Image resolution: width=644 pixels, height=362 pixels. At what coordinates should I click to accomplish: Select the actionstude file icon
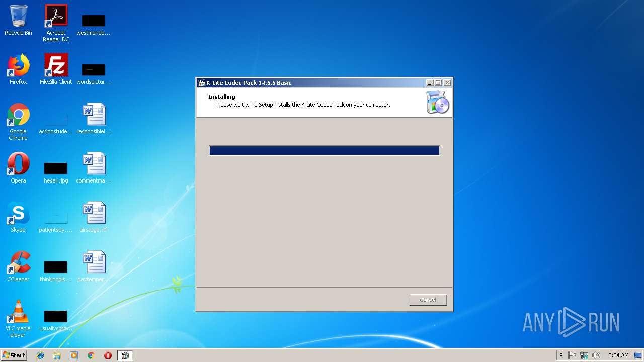click(56, 123)
